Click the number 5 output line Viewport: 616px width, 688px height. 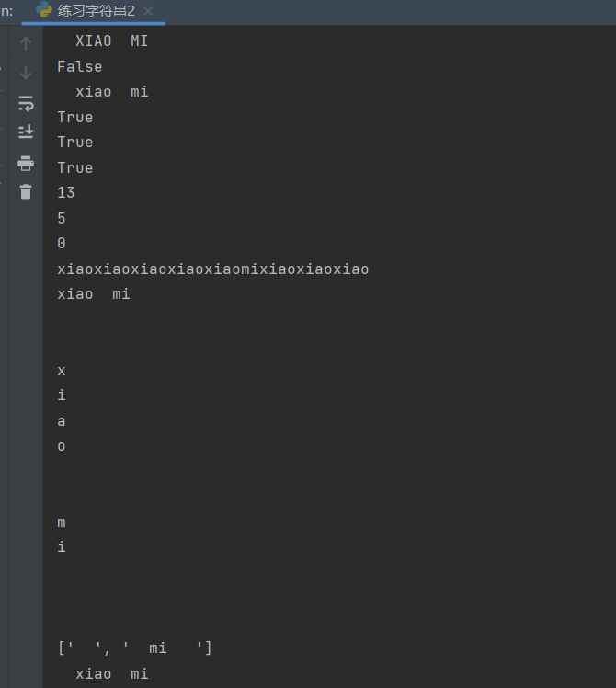[x=62, y=218]
